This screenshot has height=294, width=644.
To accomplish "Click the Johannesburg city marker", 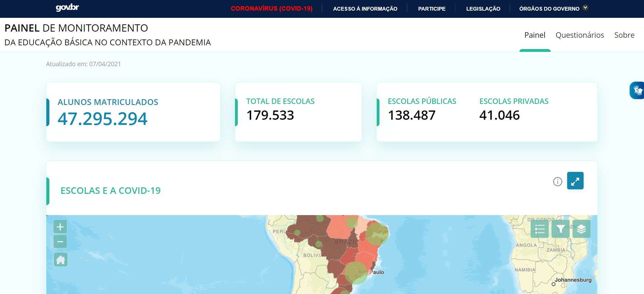I will tap(553, 284).
